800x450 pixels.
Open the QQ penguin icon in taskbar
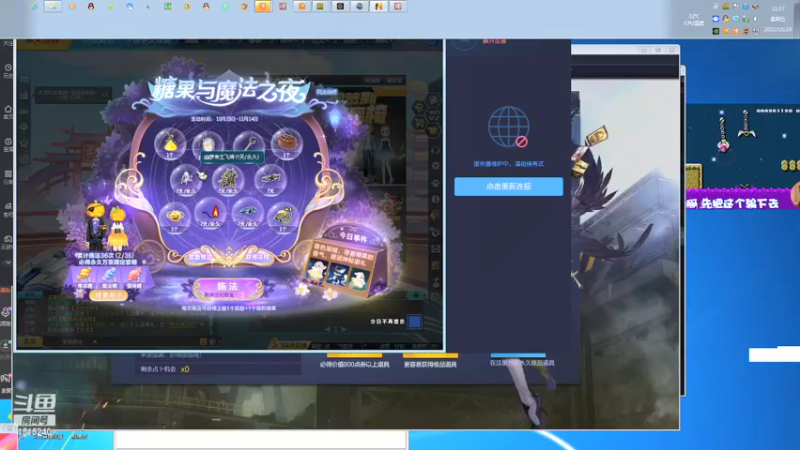(x=91, y=6)
